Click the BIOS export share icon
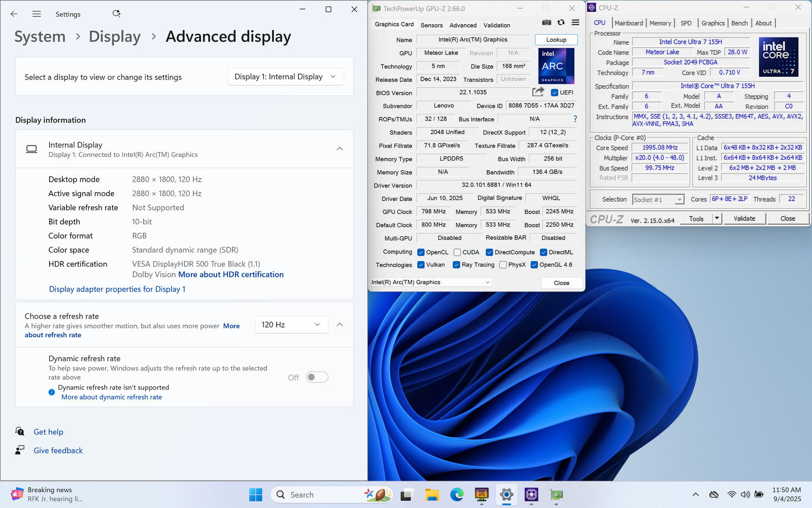Viewport: 812px width, 508px height. coord(538,92)
